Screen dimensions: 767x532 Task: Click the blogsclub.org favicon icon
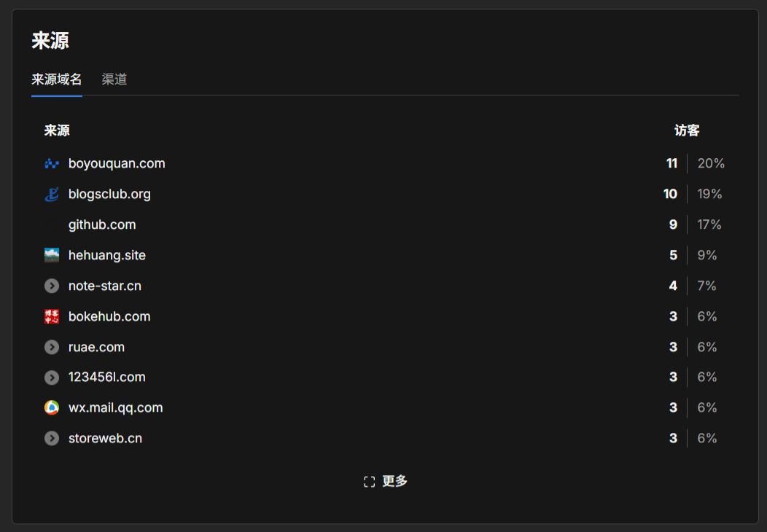pyautogui.click(x=51, y=194)
